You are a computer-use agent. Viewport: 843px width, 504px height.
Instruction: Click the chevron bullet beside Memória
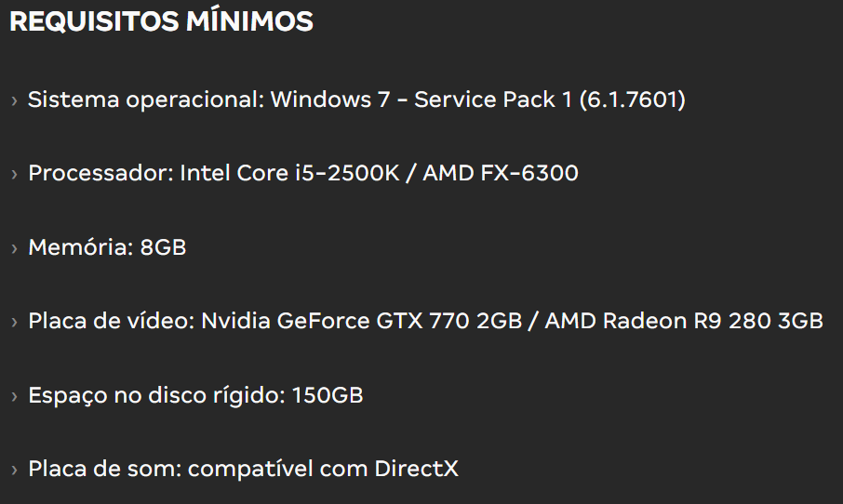[x=15, y=248]
